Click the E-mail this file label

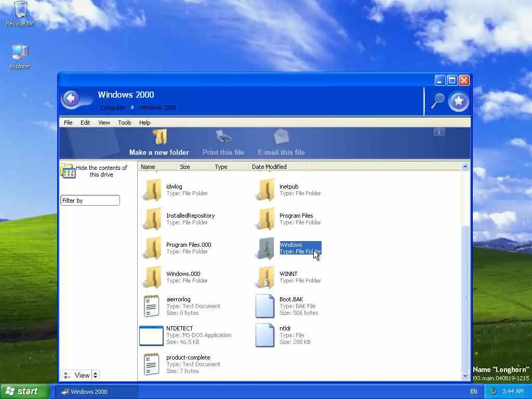[281, 152]
